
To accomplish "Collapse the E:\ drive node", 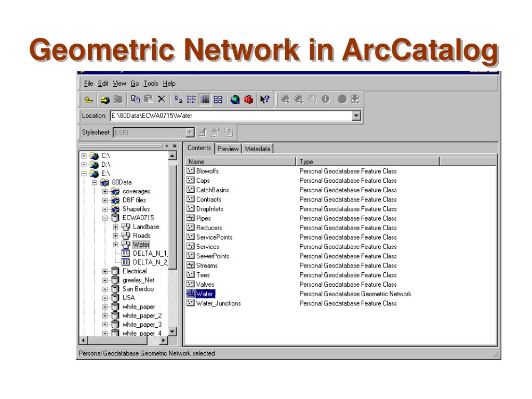I will point(84,174).
